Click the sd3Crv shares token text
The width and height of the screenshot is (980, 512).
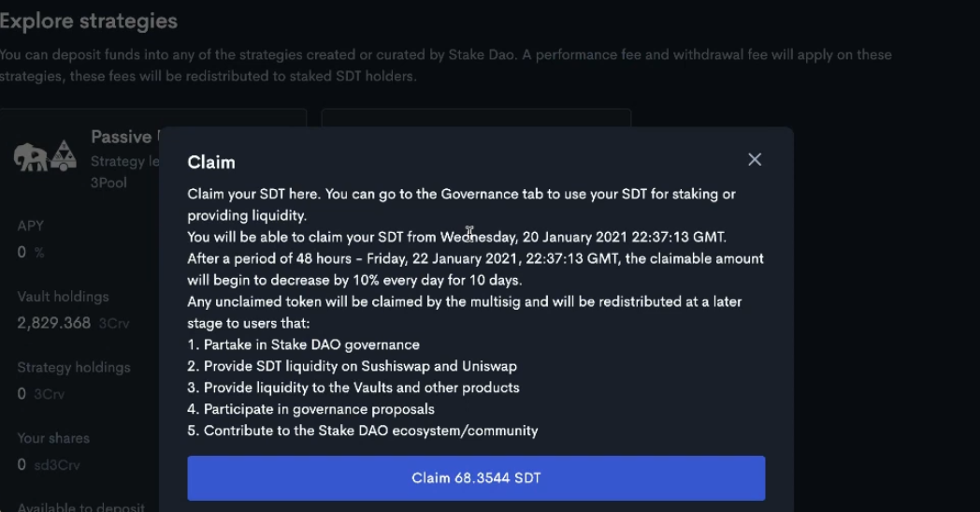coord(57,465)
